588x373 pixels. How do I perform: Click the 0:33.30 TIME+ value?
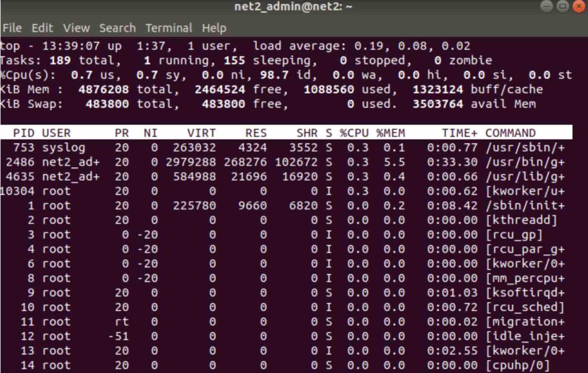point(452,162)
